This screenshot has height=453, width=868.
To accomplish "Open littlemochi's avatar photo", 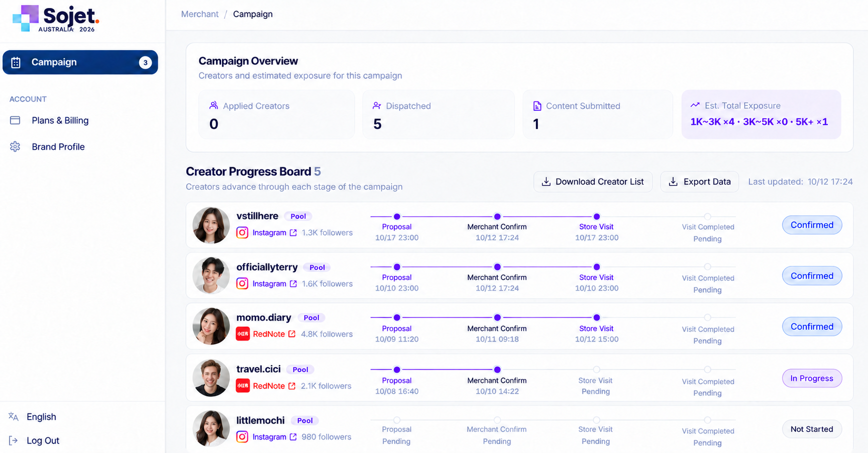I will (x=211, y=428).
